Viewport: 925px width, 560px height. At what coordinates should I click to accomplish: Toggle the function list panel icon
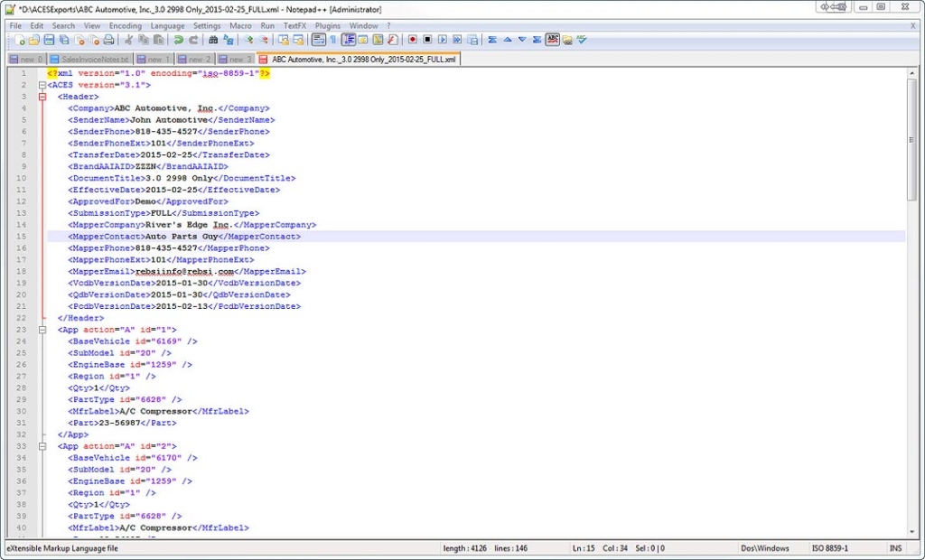(393, 40)
